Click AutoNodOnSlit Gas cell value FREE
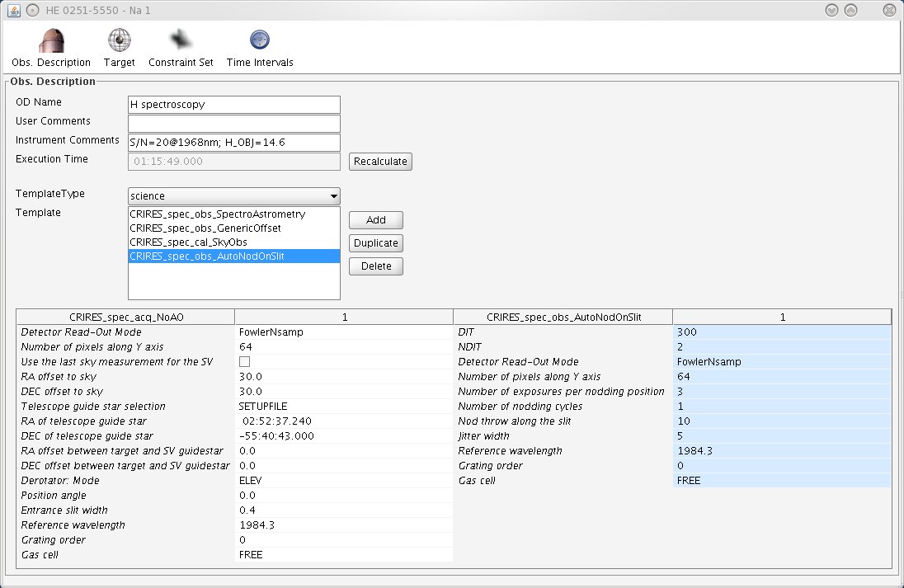This screenshot has height=588, width=904. [x=782, y=480]
